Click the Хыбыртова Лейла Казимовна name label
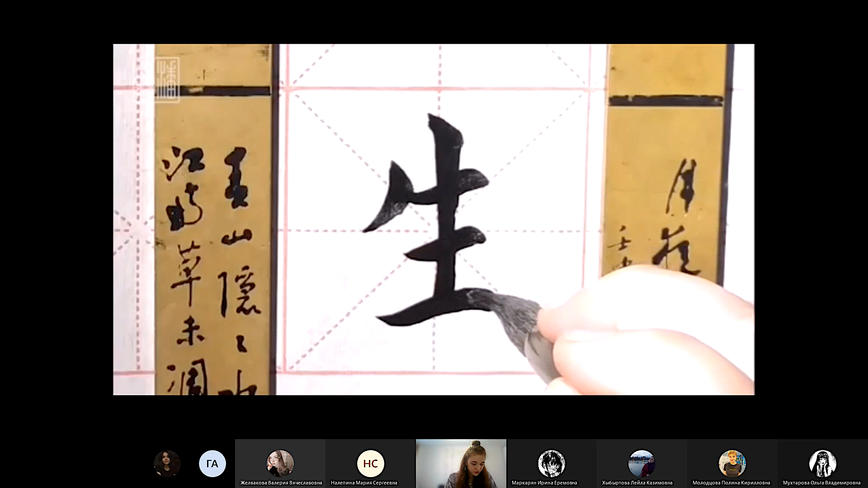This screenshot has height=488, width=868. 637,483
